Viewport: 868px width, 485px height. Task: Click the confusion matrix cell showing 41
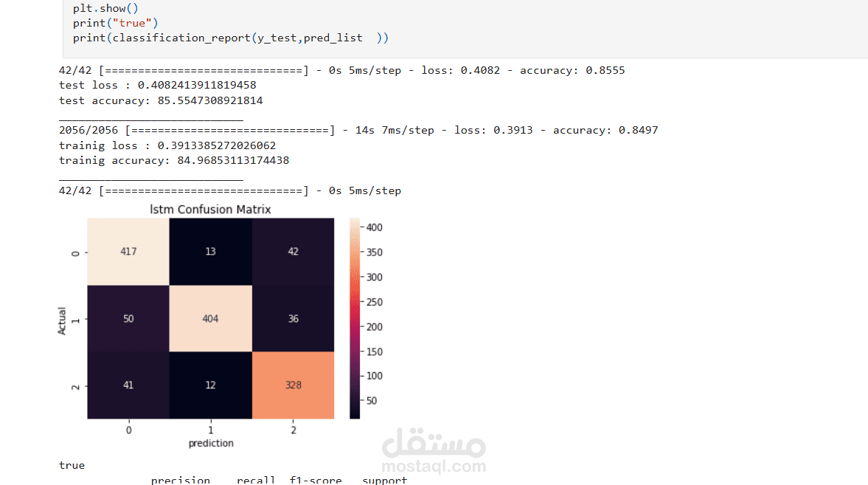128,385
